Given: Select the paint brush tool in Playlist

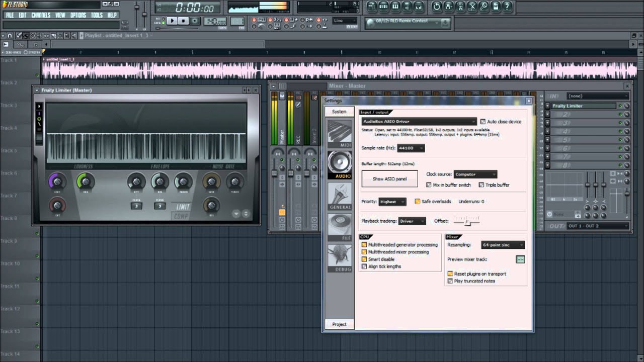Looking at the screenshot, I should [x=26, y=36].
